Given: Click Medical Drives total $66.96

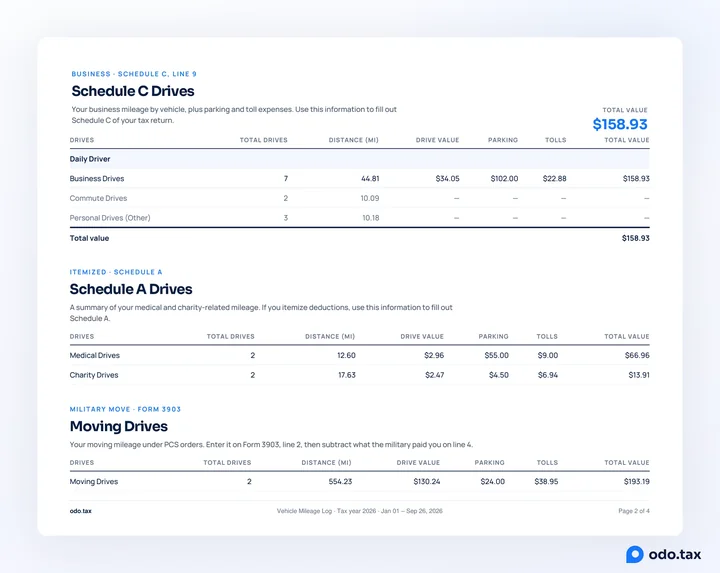Looking at the screenshot, I should click(637, 355).
